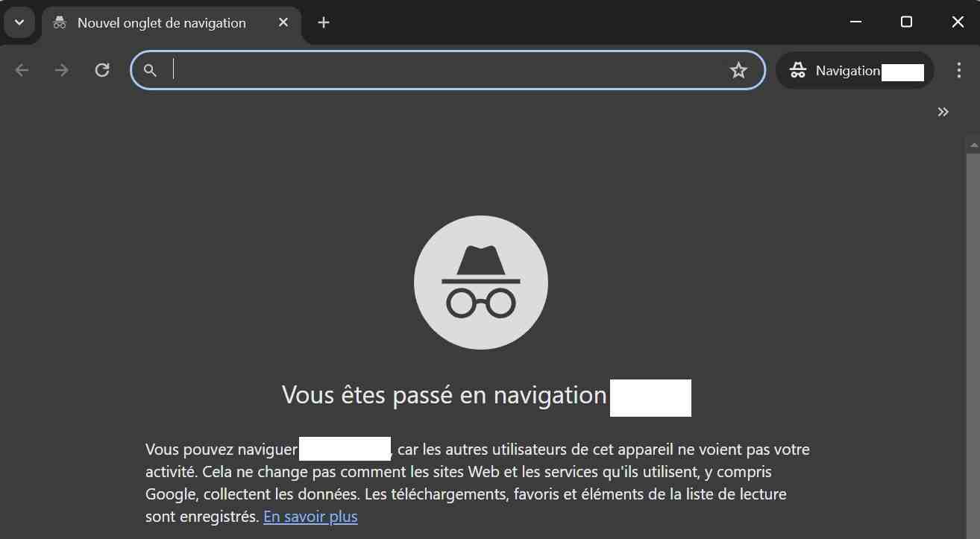Click the large incognito hat-and-glasses logo
980x539 pixels.
(481, 283)
